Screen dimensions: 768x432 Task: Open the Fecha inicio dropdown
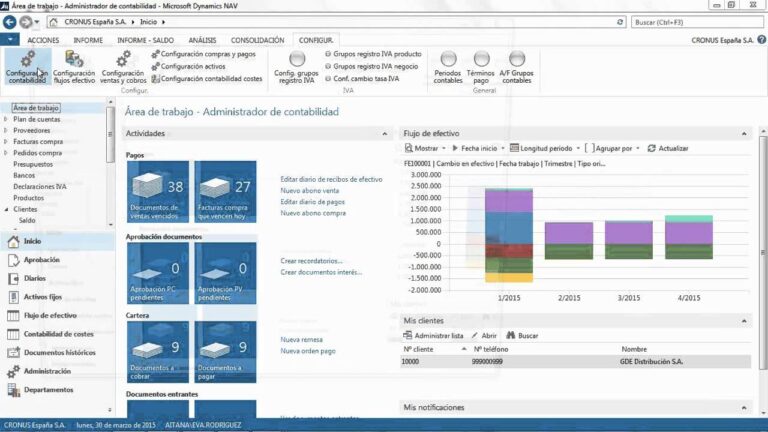(x=478, y=148)
